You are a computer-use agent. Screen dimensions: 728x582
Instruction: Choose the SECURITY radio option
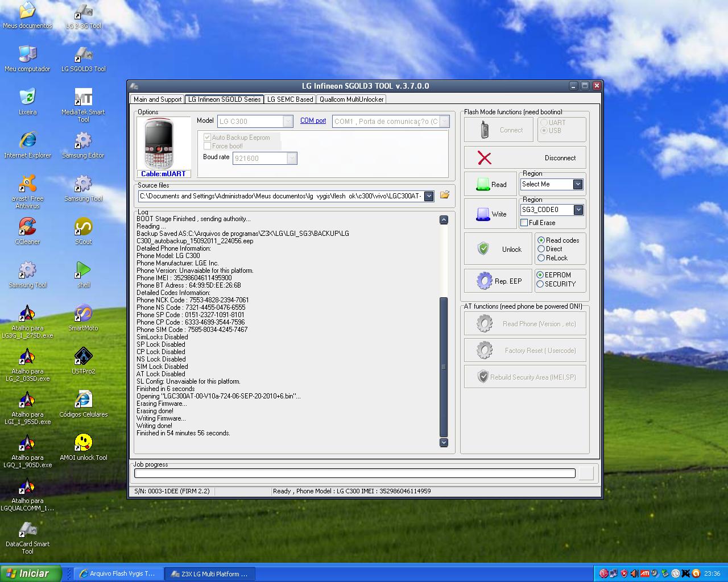click(x=540, y=284)
